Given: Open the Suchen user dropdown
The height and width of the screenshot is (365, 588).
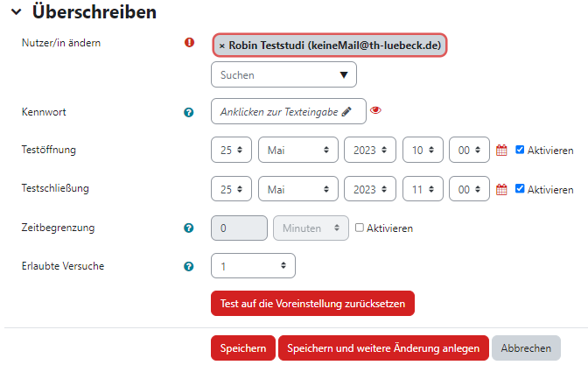Looking at the screenshot, I should pyautogui.click(x=283, y=74).
